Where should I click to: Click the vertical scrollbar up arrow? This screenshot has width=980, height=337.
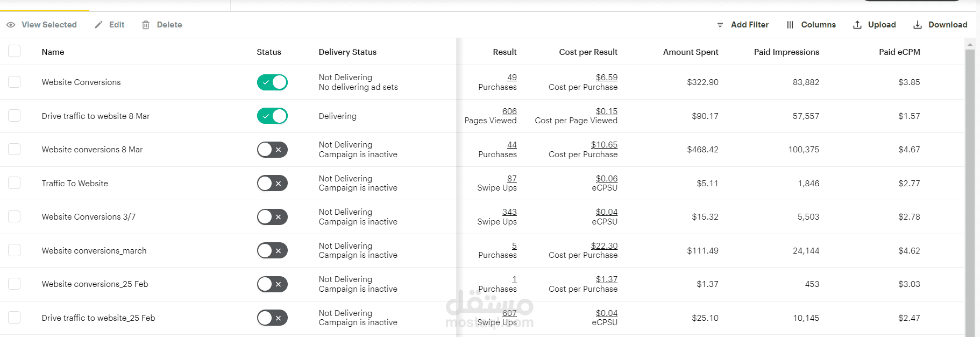click(x=970, y=44)
